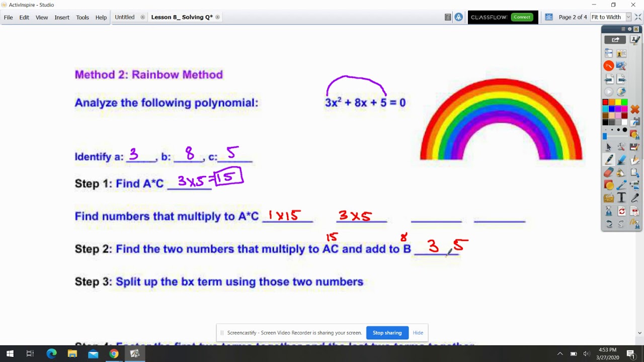Viewport: 644px width, 362px height.
Task: Click the pen width slider handle
Action: [605, 136]
